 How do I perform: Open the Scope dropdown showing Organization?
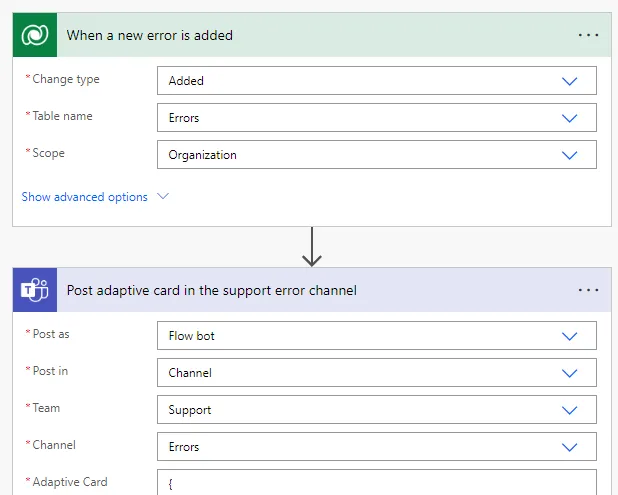[x=377, y=155]
